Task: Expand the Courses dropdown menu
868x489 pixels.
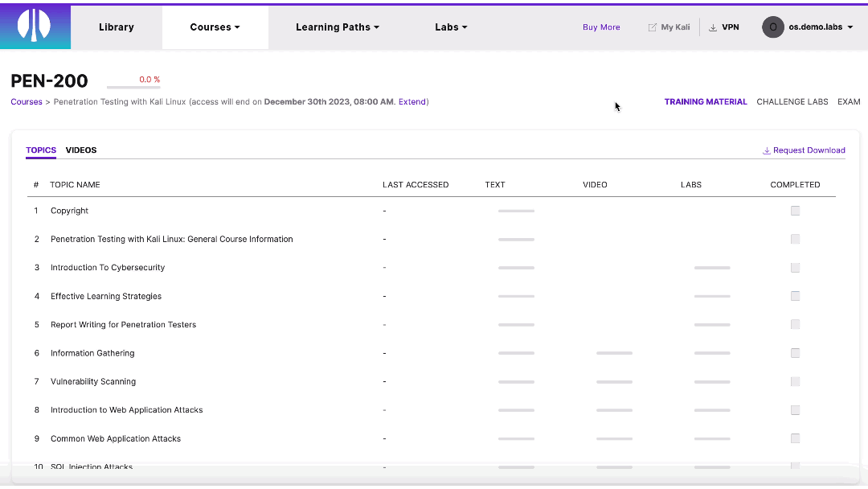Action: [215, 27]
